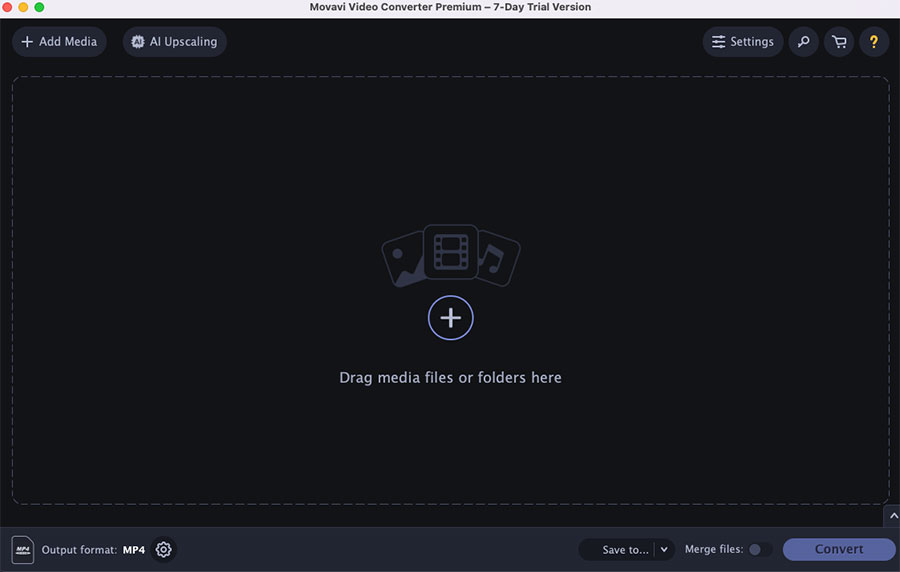Click the Convert button
This screenshot has width=900, height=572.
click(x=839, y=550)
